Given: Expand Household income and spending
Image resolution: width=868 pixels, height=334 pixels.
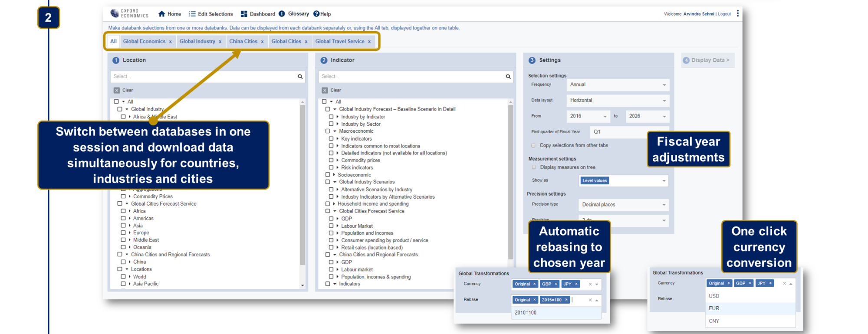Looking at the screenshot, I should [x=334, y=203].
